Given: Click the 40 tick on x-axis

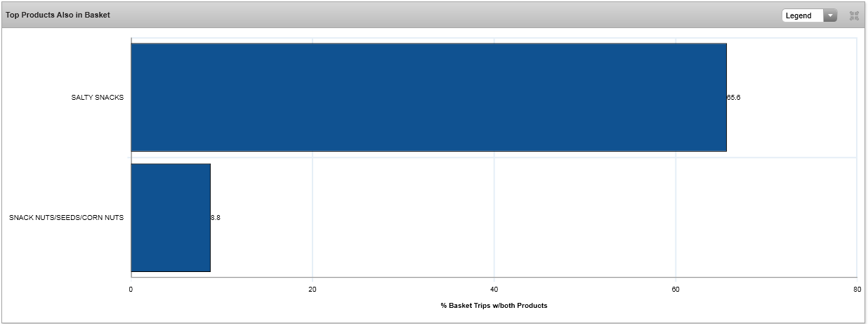Looking at the screenshot, I should tap(494, 290).
